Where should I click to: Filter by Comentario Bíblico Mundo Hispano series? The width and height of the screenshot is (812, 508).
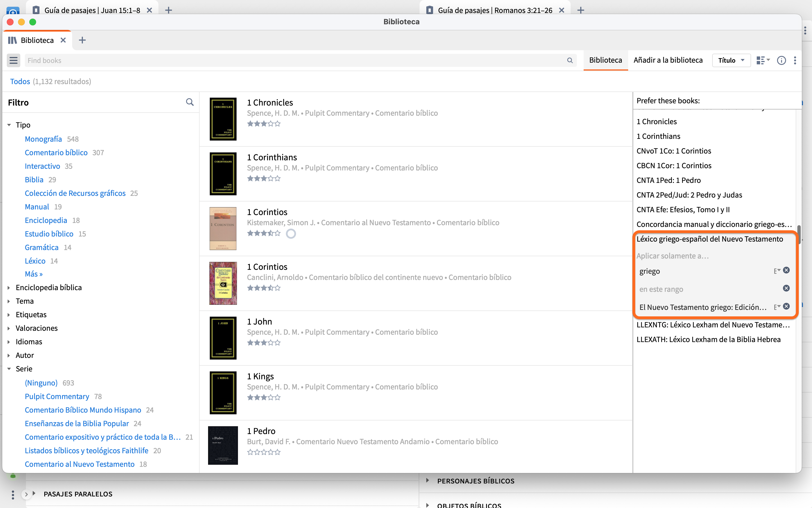pyautogui.click(x=83, y=410)
